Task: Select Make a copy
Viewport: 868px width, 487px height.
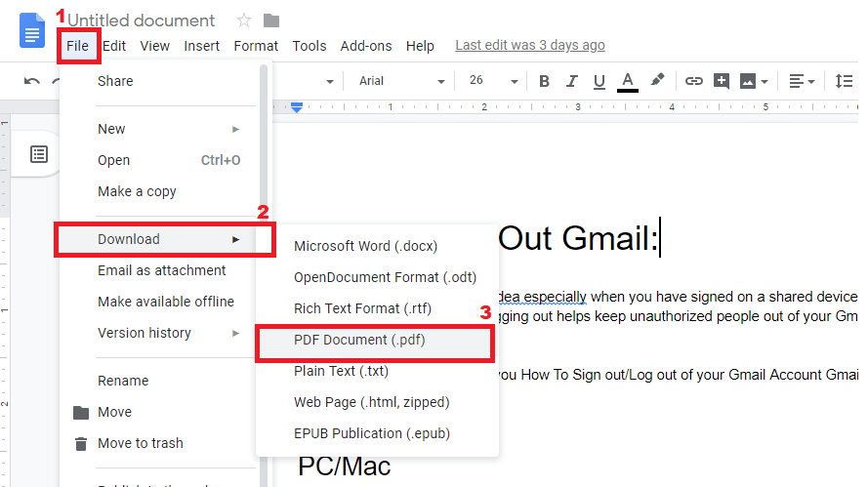Action: 158,191
